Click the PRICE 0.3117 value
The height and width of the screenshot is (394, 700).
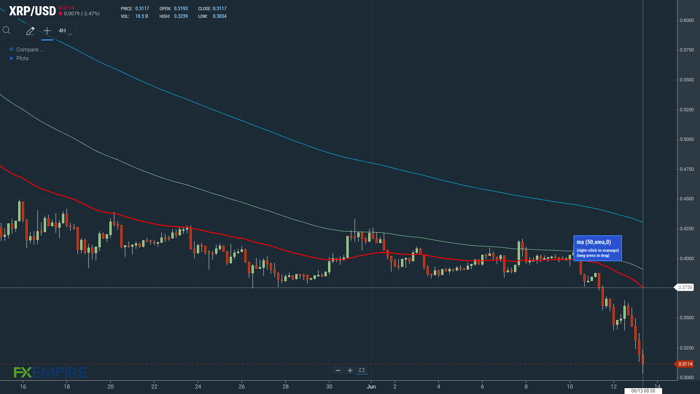(x=142, y=8)
